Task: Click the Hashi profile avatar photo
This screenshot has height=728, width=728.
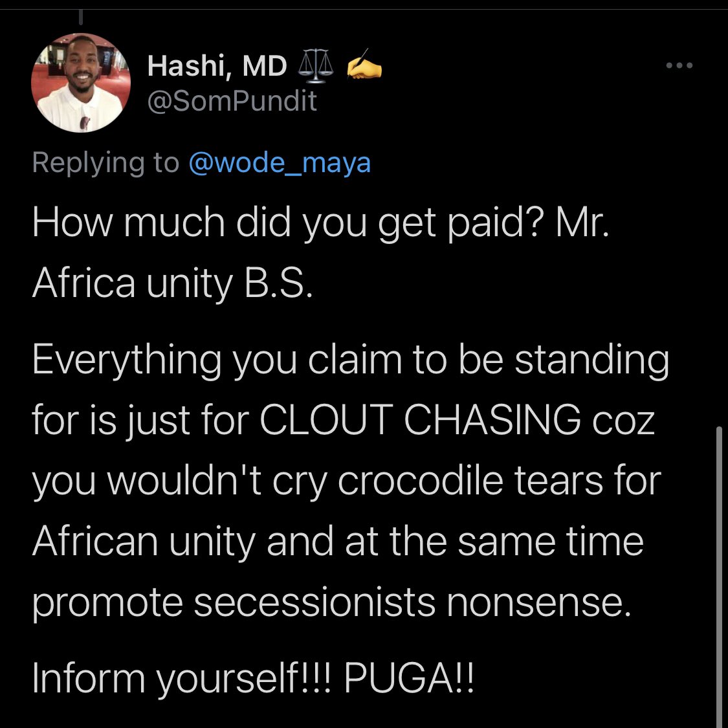Action: click(81, 83)
